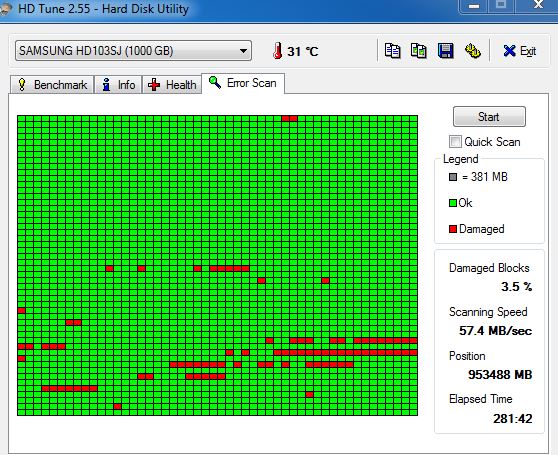This screenshot has height=455, width=558.
Task: Open options with the wrench icon
Action: click(x=473, y=51)
